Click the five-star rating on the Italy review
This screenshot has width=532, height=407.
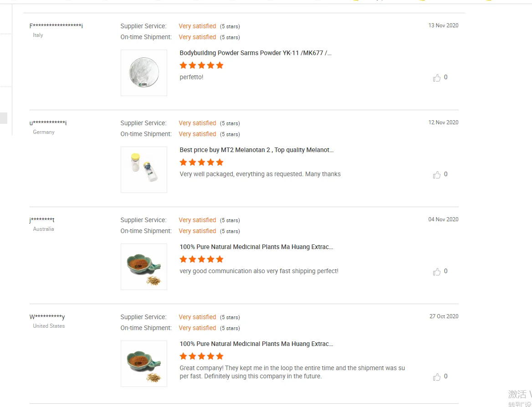[201, 65]
